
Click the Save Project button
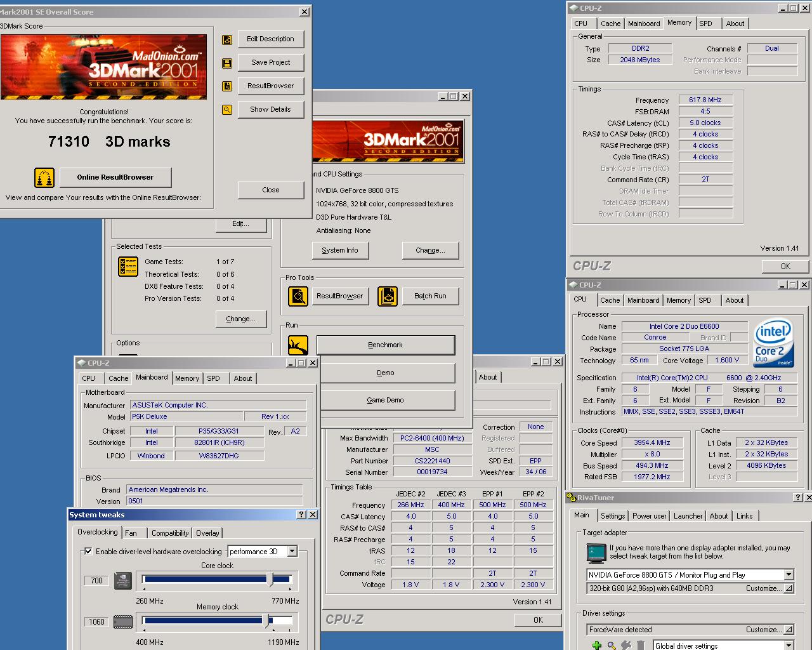coord(271,63)
